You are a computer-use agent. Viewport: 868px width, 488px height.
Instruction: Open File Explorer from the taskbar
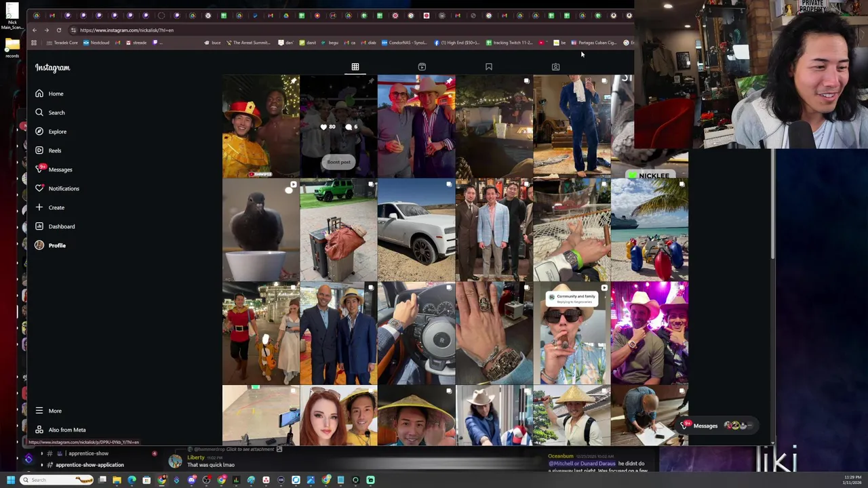[x=117, y=480]
